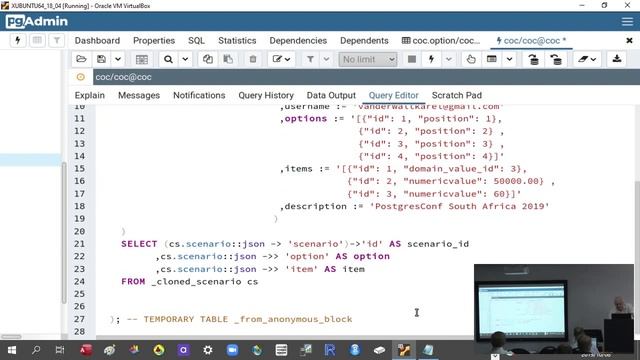Open the Windows Start menu
The height and width of the screenshot is (360, 640).
click(x=12, y=350)
